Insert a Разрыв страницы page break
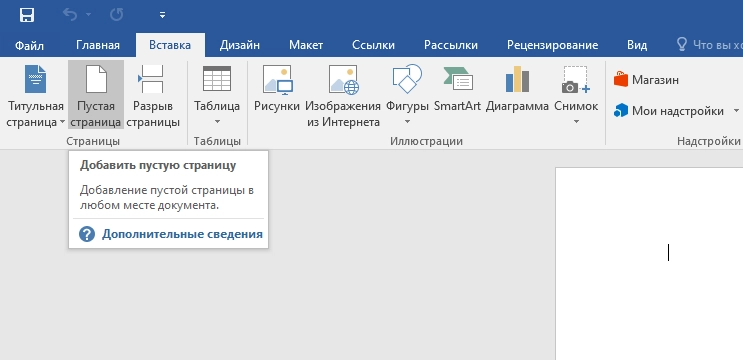This screenshot has width=743, height=360. (x=153, y=95)
